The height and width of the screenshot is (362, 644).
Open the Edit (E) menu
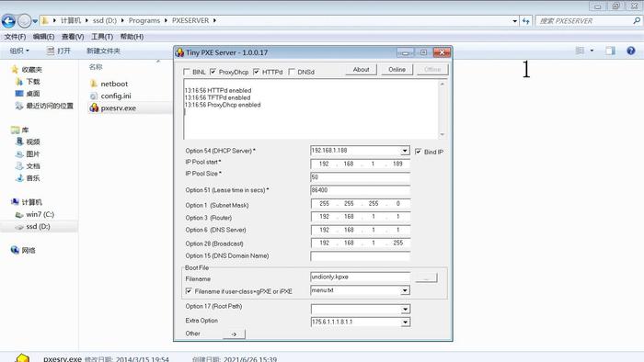(43, 37)
